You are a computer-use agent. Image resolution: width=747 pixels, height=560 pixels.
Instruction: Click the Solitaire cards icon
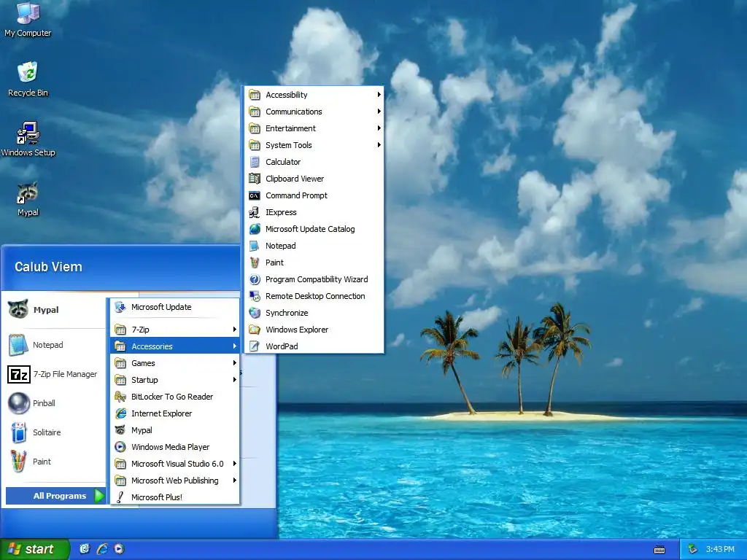click(18, 432)
